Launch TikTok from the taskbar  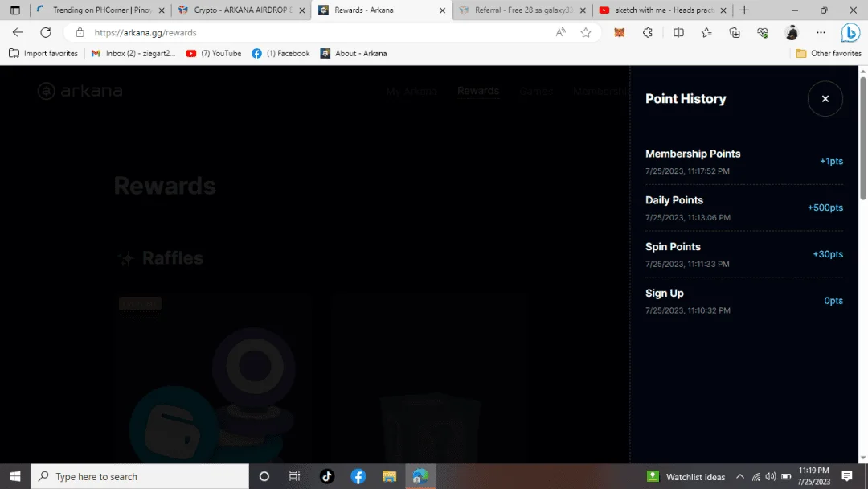tap(326, 476)
